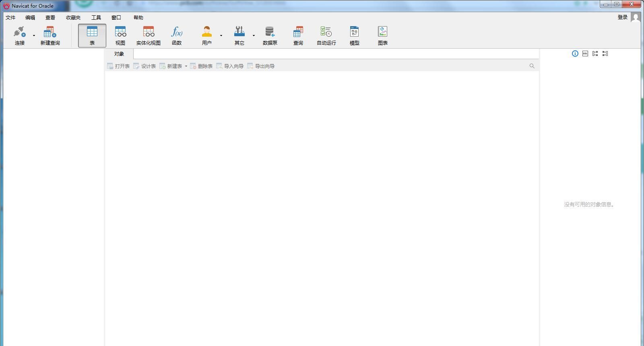Open Automation (自动运行) tool
Viewport: 644px width, 346px height.
tap(326, 35)
